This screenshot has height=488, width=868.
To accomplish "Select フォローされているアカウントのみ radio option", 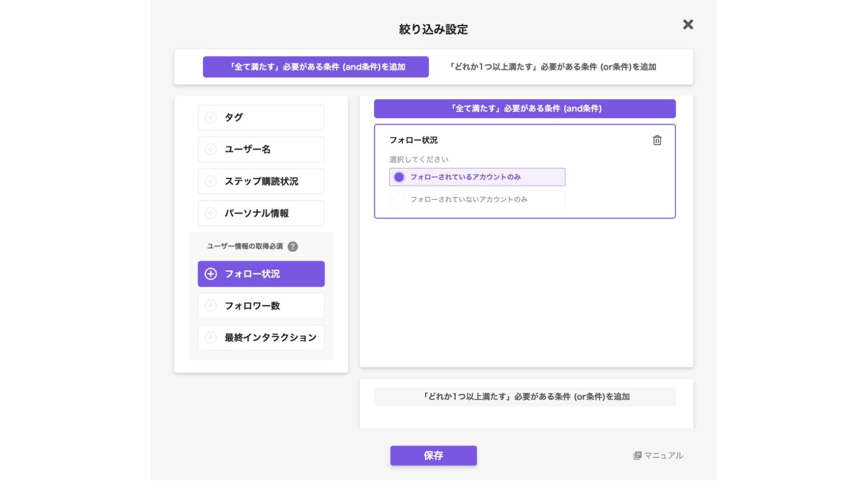I will click(x=399, y=177).
